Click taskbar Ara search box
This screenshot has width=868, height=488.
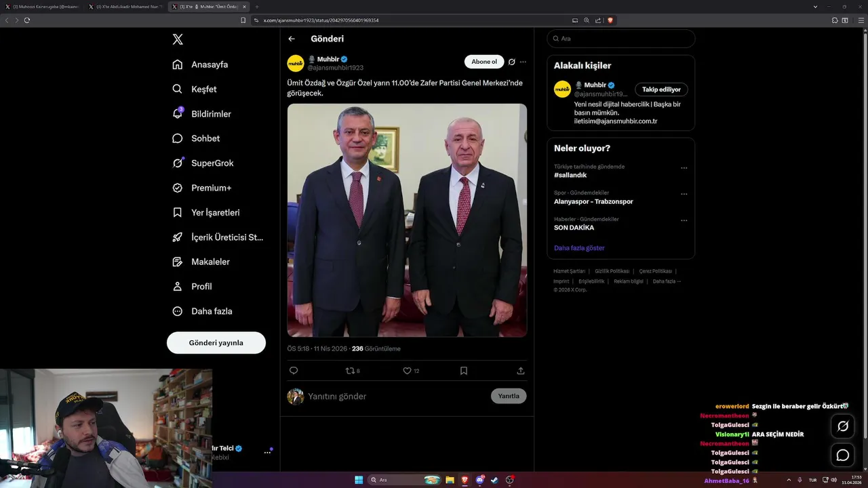point(405,480)
